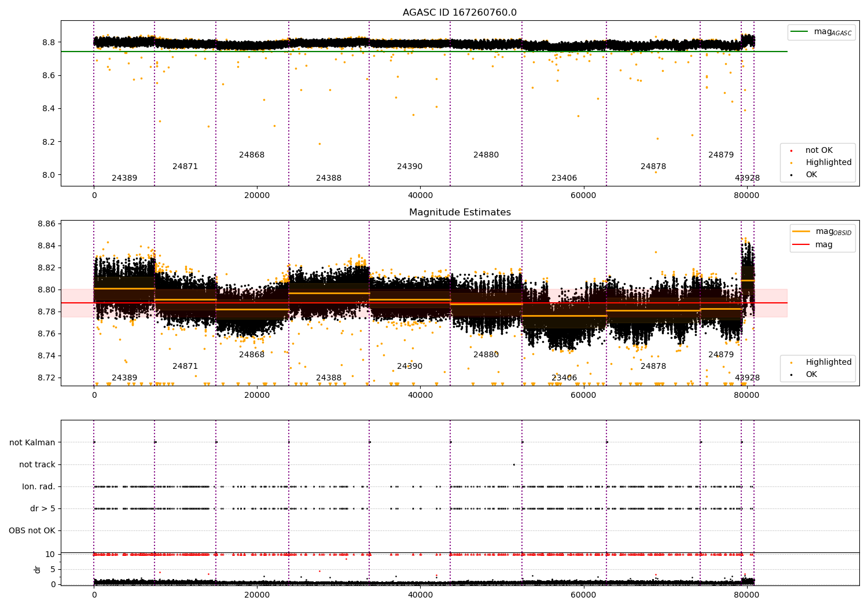The width and height of the screenshot is (868, 608).
Task: Click OBSID label 24388 in the top plot
Action: click(329, 178)
